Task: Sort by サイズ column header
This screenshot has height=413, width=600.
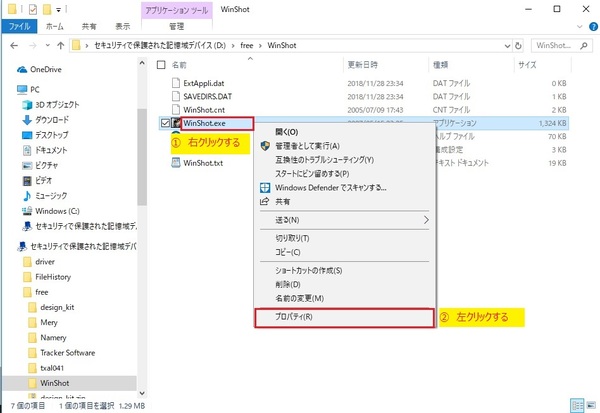Action: tap(542, 65)
